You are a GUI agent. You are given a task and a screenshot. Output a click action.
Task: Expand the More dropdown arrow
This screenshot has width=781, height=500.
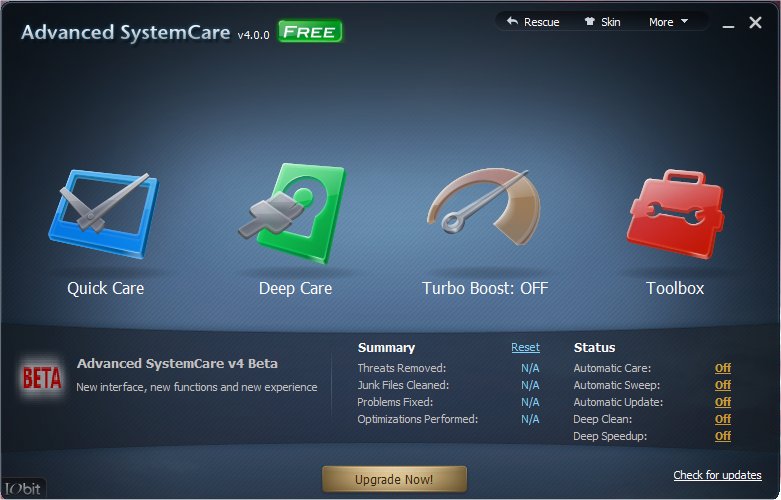click(684, 21)
